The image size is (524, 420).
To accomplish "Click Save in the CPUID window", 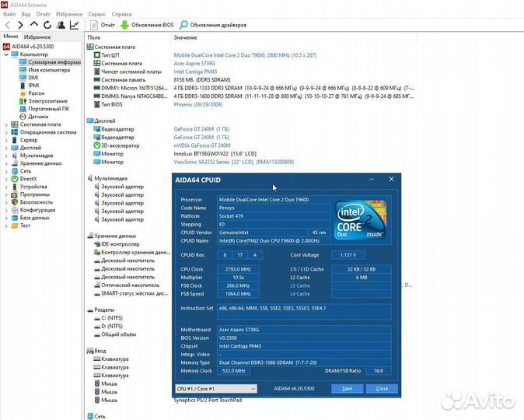I will (348, 389).
